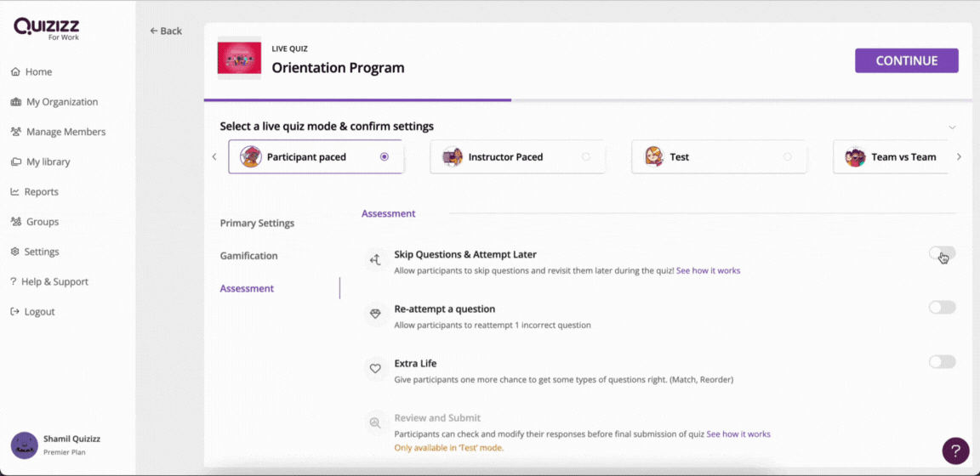Click the Reports chart icon
Viewport: 980px width, 476px height.
click(x=15, y=192)
